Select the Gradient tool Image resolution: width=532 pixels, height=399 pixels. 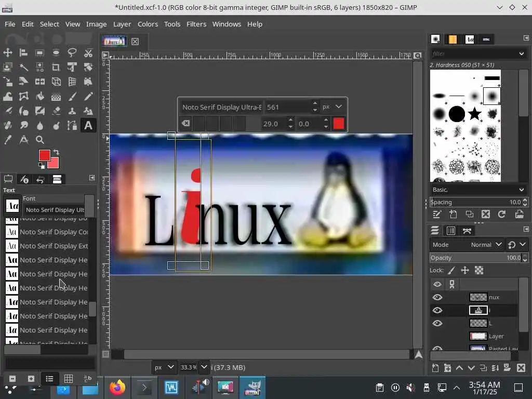point(56,96)
